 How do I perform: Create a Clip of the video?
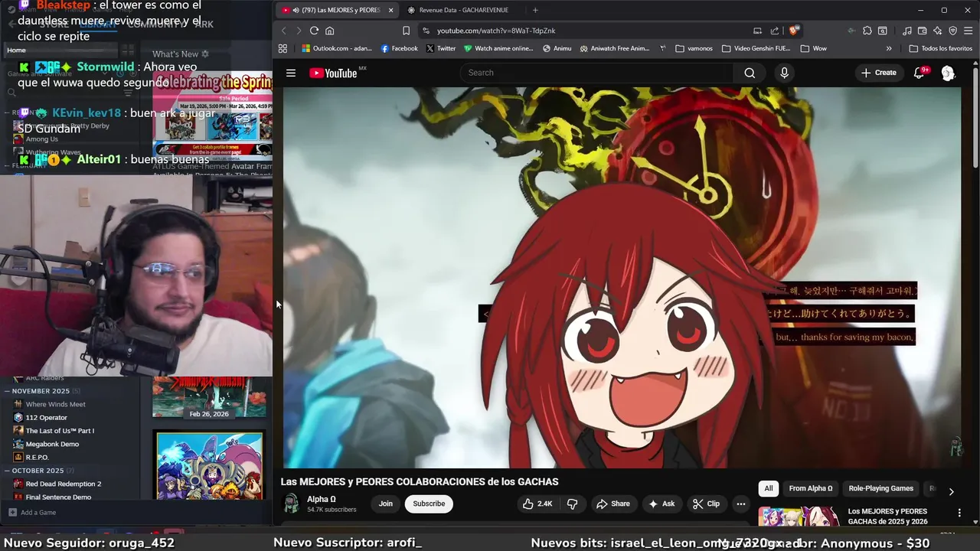click(706, 504)
